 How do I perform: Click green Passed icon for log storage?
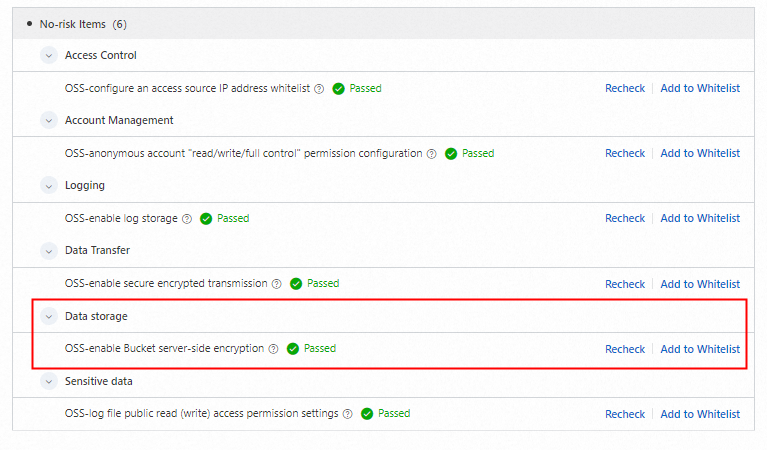[206, 219]
